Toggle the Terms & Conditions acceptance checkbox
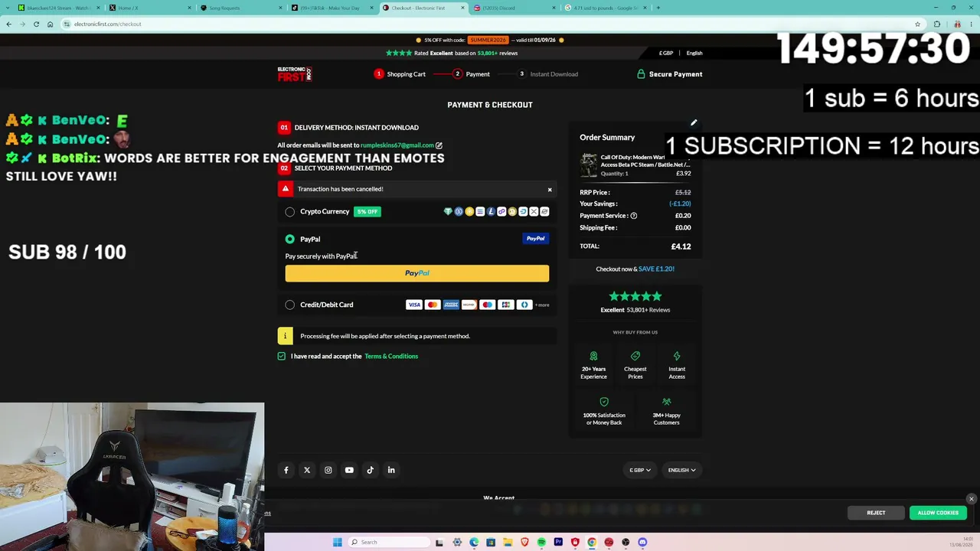Screen dimensions: 980x551 (282, 356)
